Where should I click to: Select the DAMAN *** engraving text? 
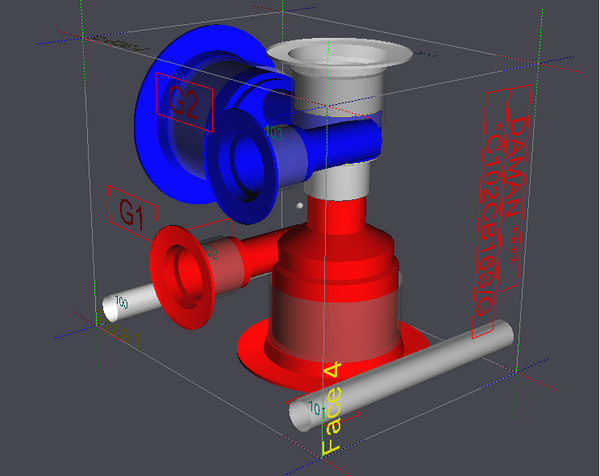pos(514,187)
